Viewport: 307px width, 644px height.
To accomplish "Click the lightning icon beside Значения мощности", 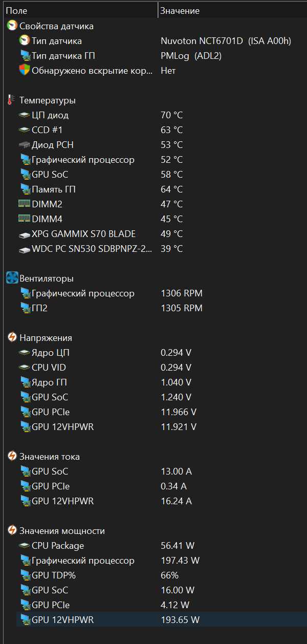I will 12,531.
